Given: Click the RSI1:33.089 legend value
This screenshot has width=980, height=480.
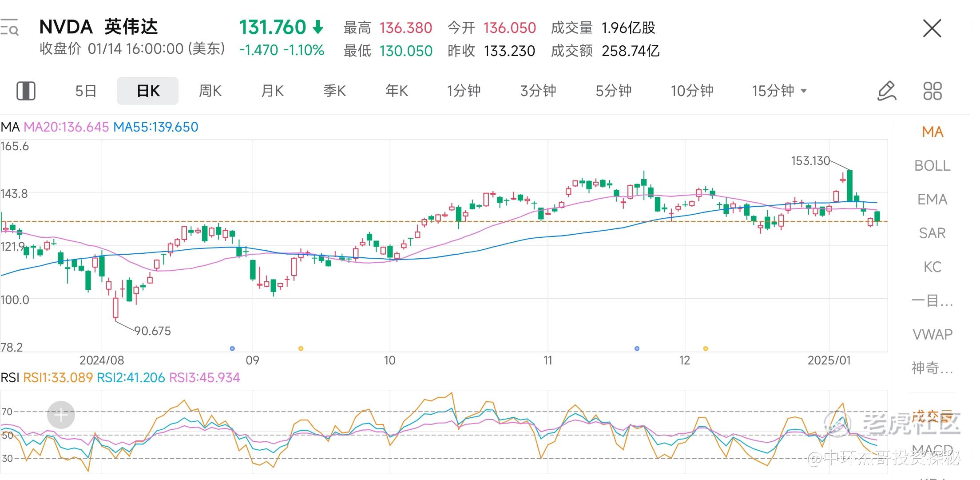Looking at the screenshot, I should tap(58, 378).
